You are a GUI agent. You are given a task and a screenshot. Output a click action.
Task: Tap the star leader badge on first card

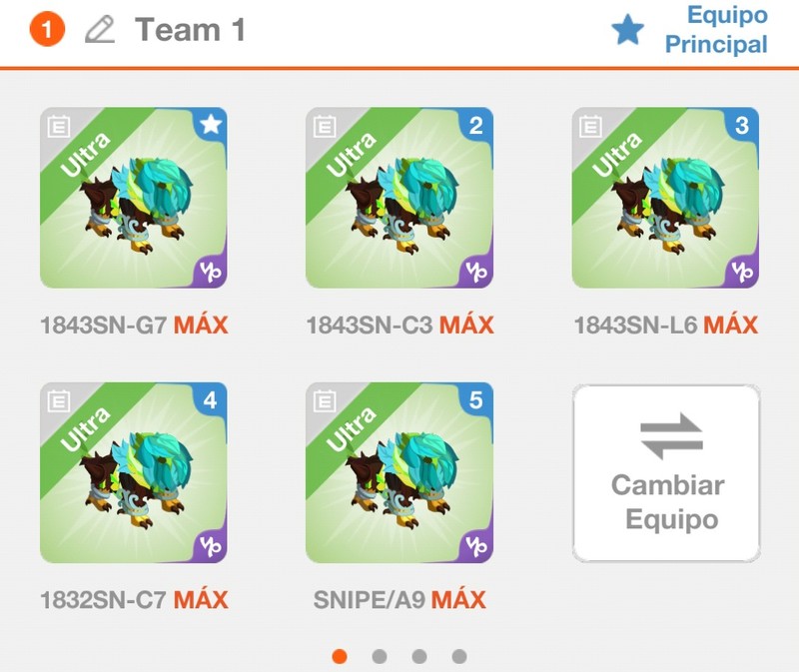pyautogui.click(x=211, y=124)
